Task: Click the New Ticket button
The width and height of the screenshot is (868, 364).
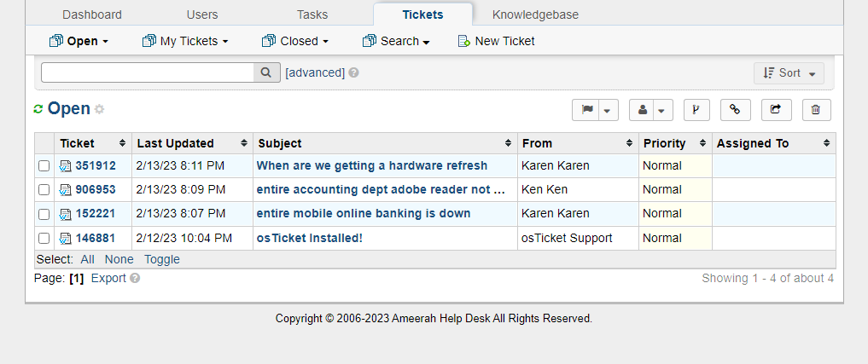Action: click(x=497, y=41)
